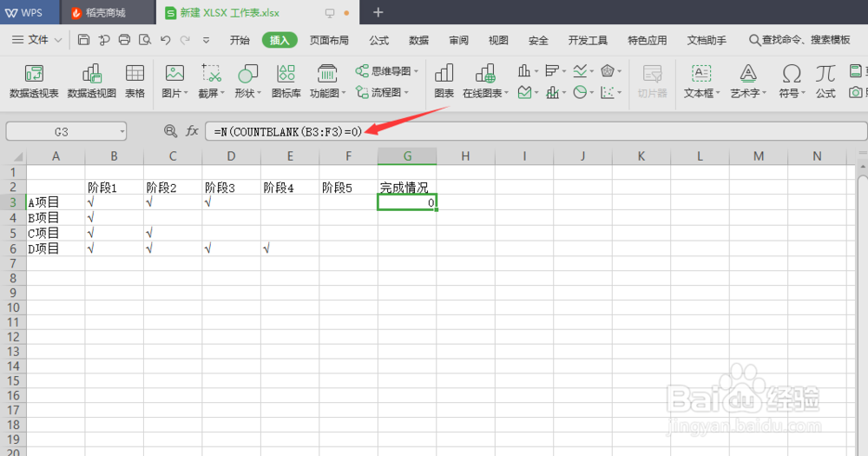Open the 开发工具 ribbon tab
This screenshot has height=456, width=868.
point(588,40)
